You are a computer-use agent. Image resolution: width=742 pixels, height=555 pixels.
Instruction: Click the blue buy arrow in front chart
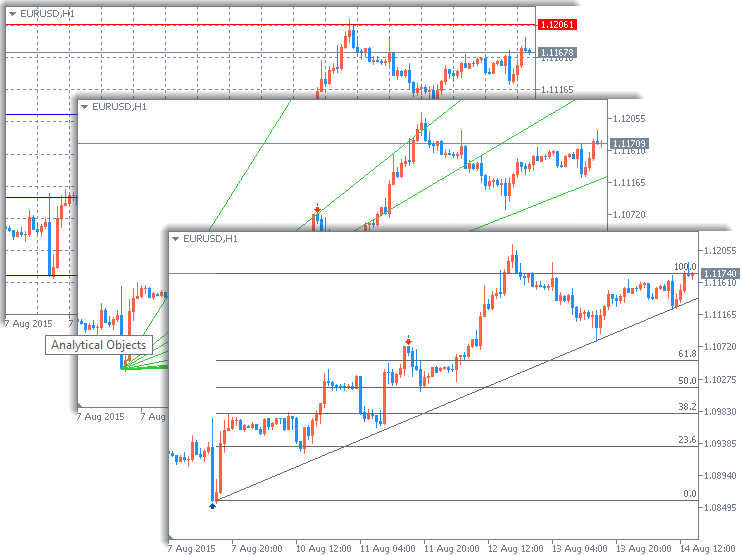(x=212, y=506)
